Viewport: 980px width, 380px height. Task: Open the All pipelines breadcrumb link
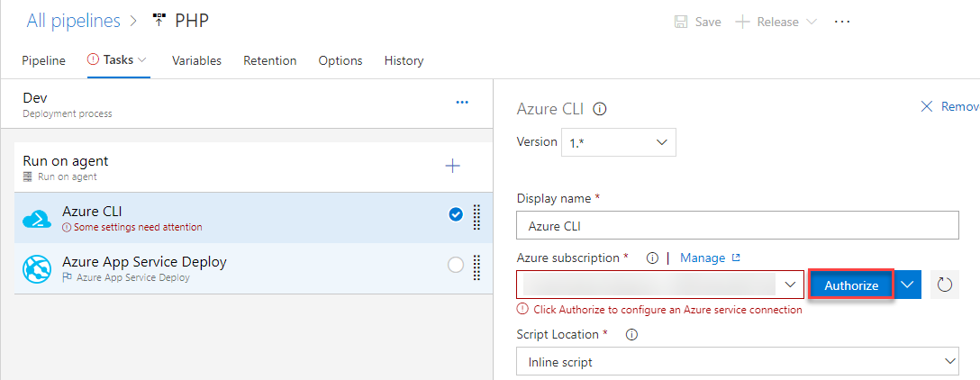73,22
